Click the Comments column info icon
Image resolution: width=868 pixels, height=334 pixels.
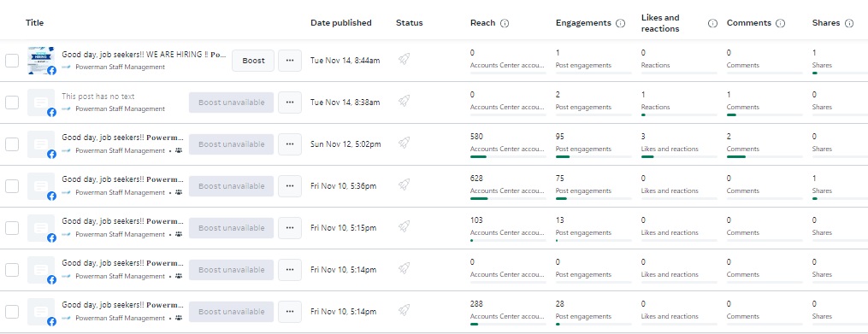781,23
